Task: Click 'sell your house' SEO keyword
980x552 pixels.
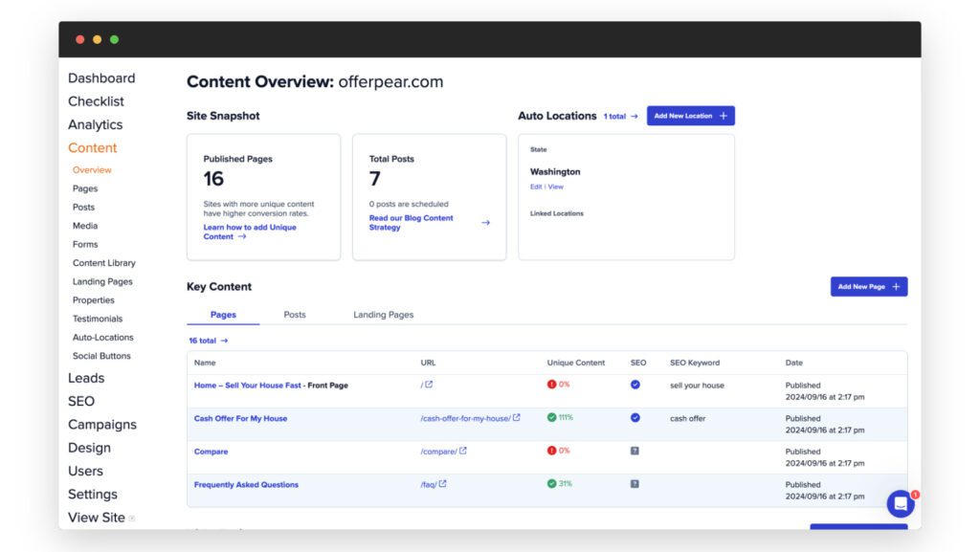Action: [697, 386]
